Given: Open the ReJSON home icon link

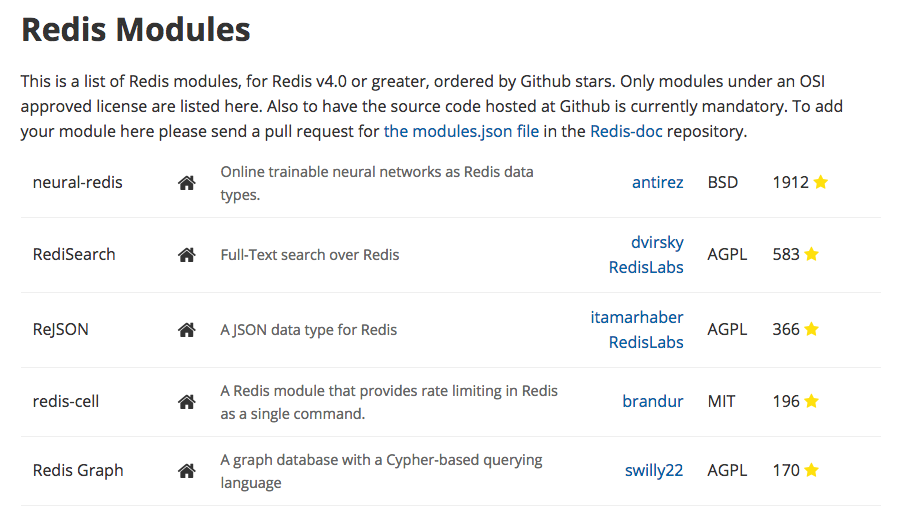Looking at the screenshot, I should click(186, 330).
